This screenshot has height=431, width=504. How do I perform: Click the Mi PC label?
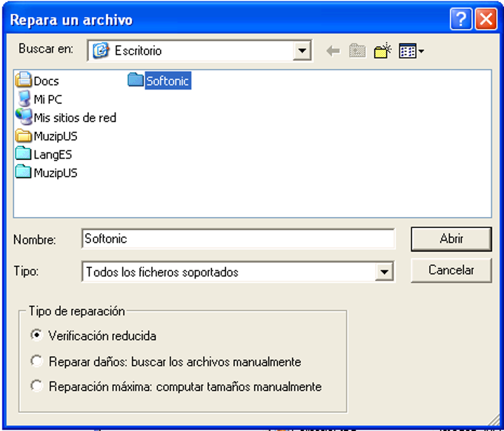[47, 99]
